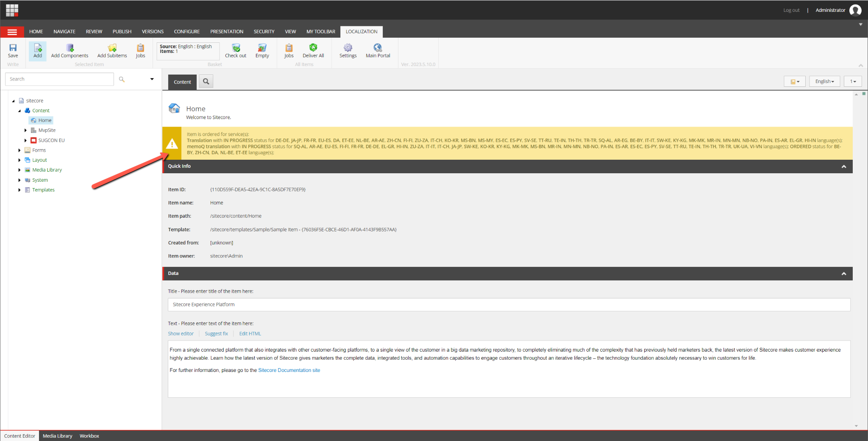Open the localization Settings gear
This screenshot has height=441, width=868.
coord(348,47)
